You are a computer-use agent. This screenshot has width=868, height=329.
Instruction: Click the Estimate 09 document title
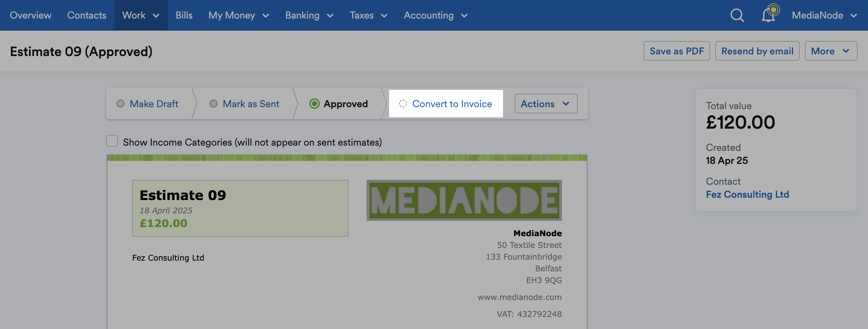coord(183,195)
